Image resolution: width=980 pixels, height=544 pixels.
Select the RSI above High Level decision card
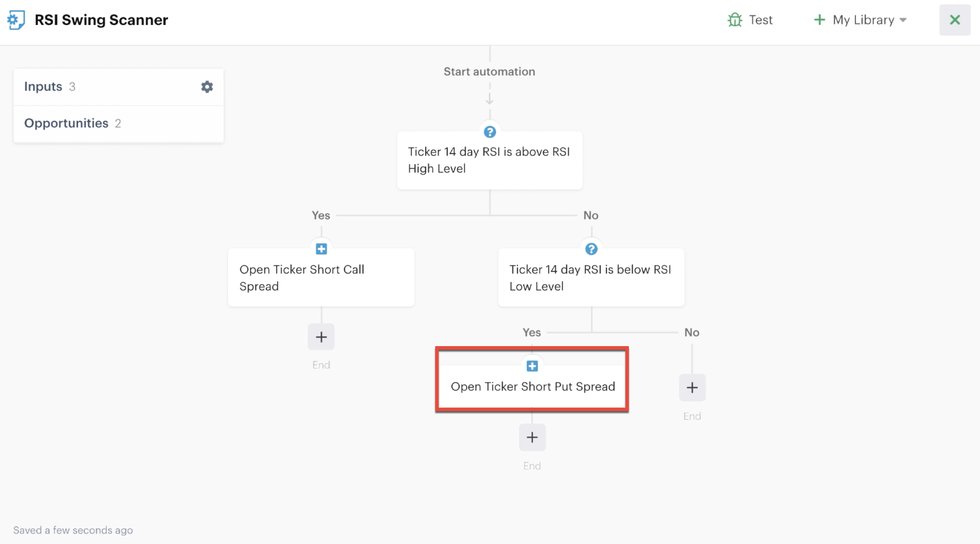(490, 160)
